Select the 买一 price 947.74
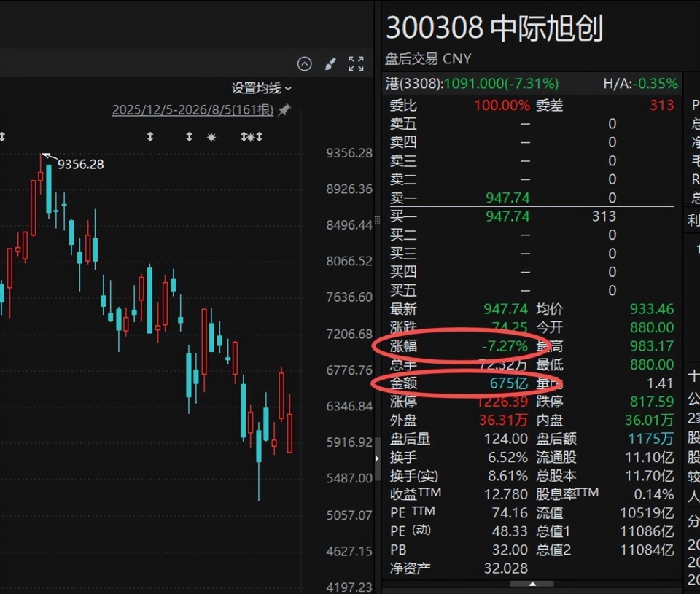Screen dimensions: 700x594 pyautogui.click(x=507, y=216)
